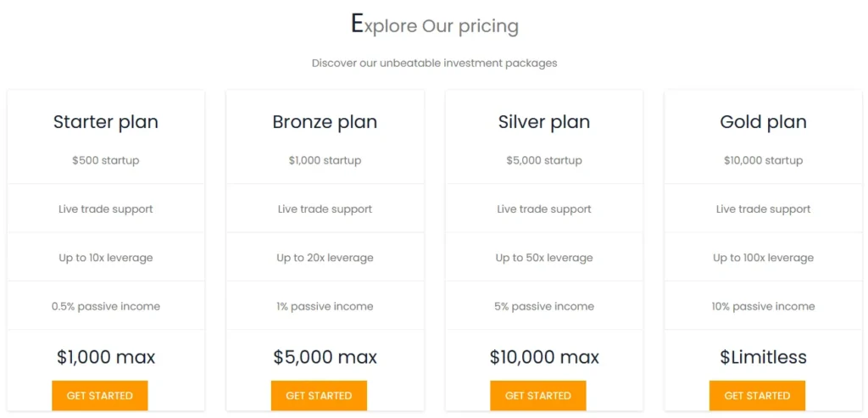Click GET STARTED under Silver plan
The width and height of the screenshot is (868, 418).
(x=538, y=395)
